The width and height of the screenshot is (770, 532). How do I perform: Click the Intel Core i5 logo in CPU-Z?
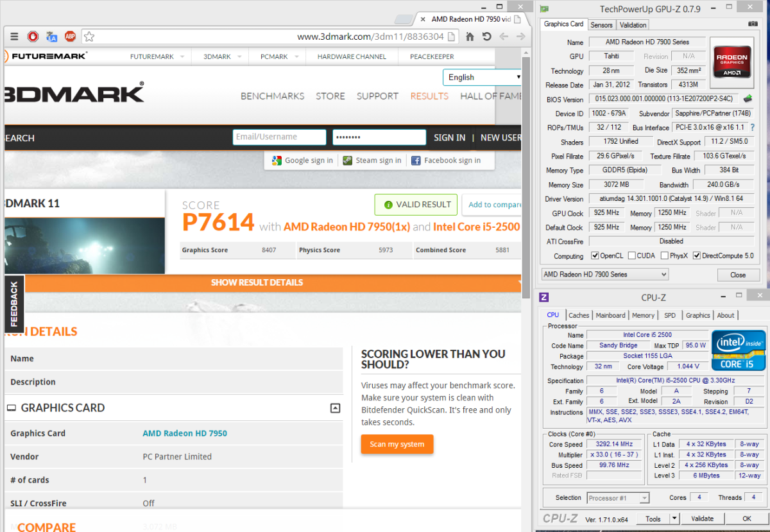click(739, 350)
